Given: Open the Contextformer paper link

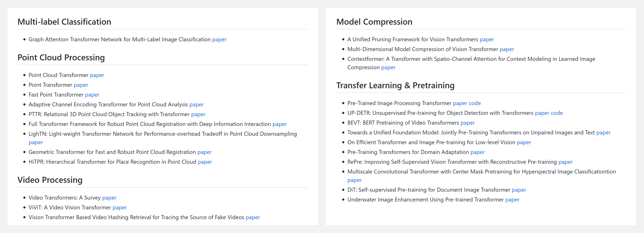Looking at the screenshot, I should click(x=388, y=67).
